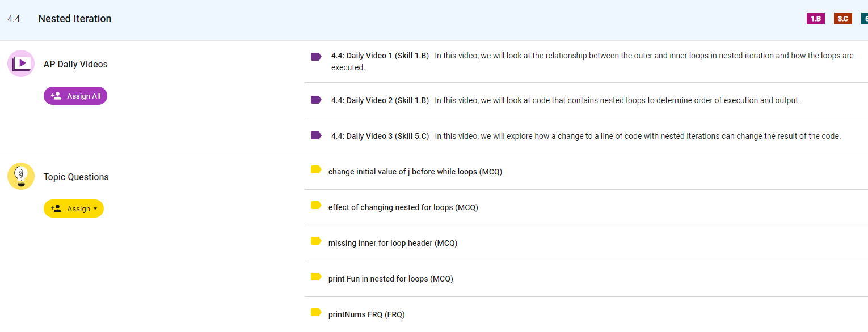Click purple tag icon beside Daily Video 2
The height and width of the screenshot is (332, 868).
click(316, 100)
